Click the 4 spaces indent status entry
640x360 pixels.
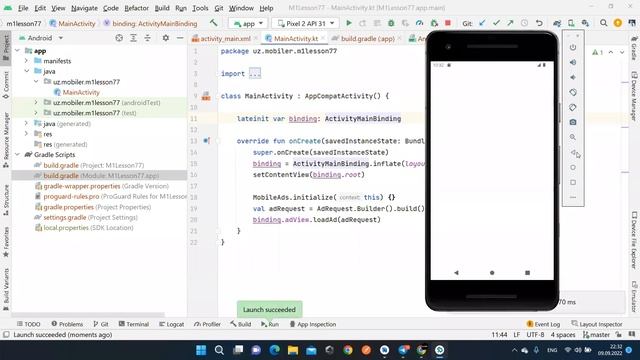coord(563,335)
